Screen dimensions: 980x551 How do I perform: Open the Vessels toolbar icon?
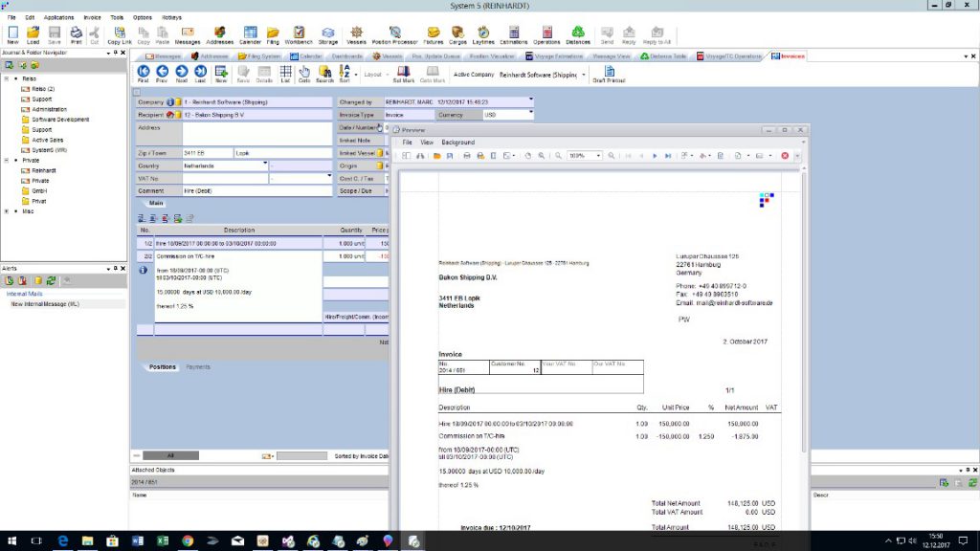[356, 34]
